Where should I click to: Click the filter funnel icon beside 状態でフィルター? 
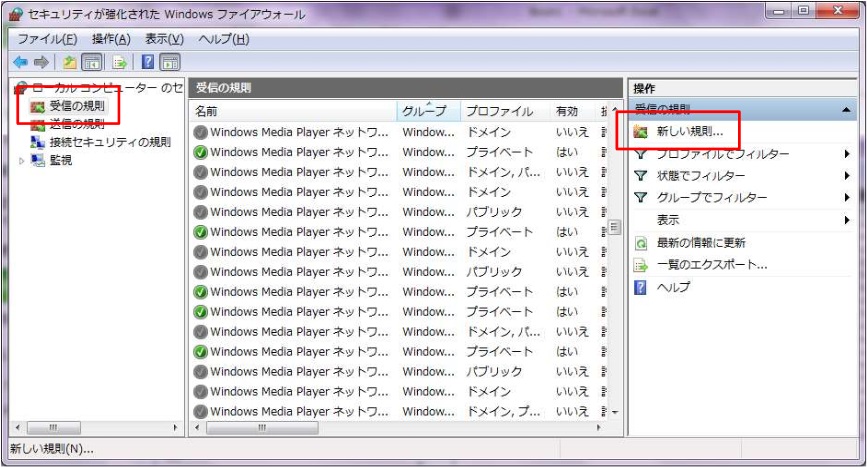pyautogui.click(x=640, y=176)
